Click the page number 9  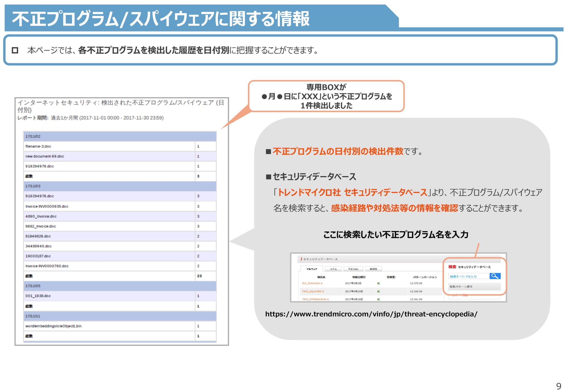(558, 386)
